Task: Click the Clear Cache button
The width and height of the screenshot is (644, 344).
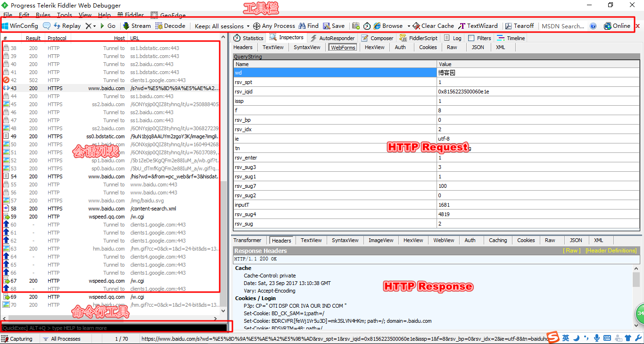Action: 433,26
